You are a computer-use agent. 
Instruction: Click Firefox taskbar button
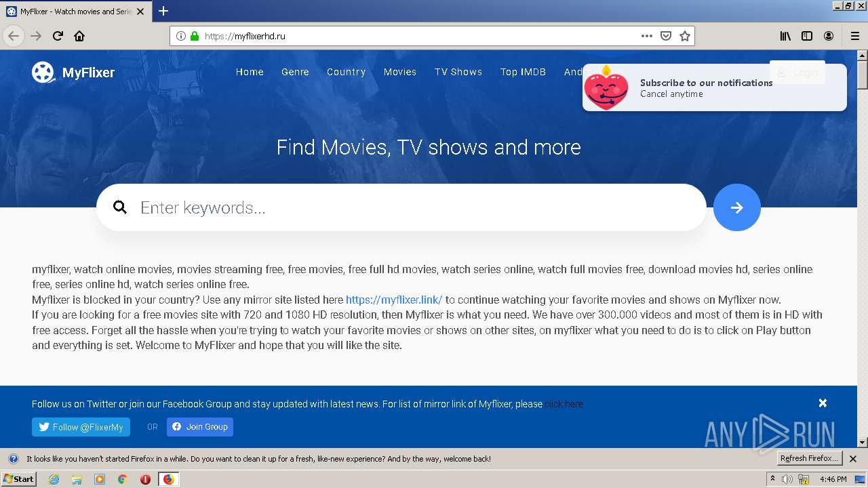(168, 479)
